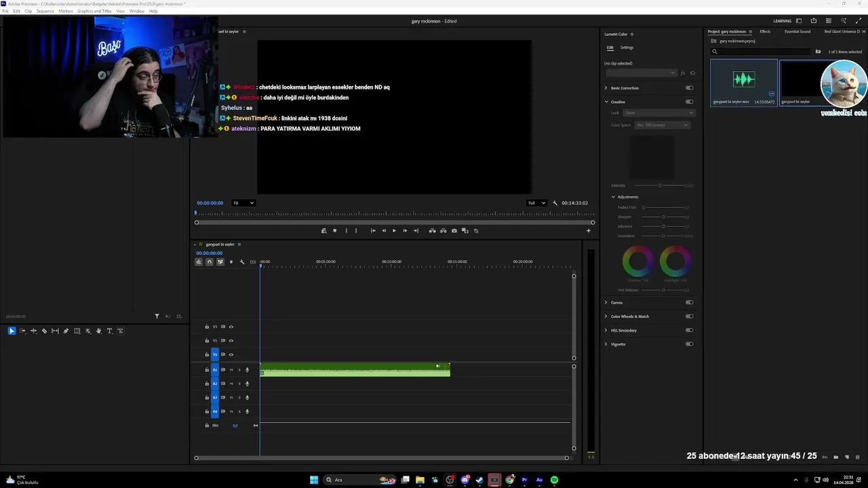Open Graphics and Titles menu
Image resolution: width=868 pixels, height=488 pixels.
click(x=95, y=11)
